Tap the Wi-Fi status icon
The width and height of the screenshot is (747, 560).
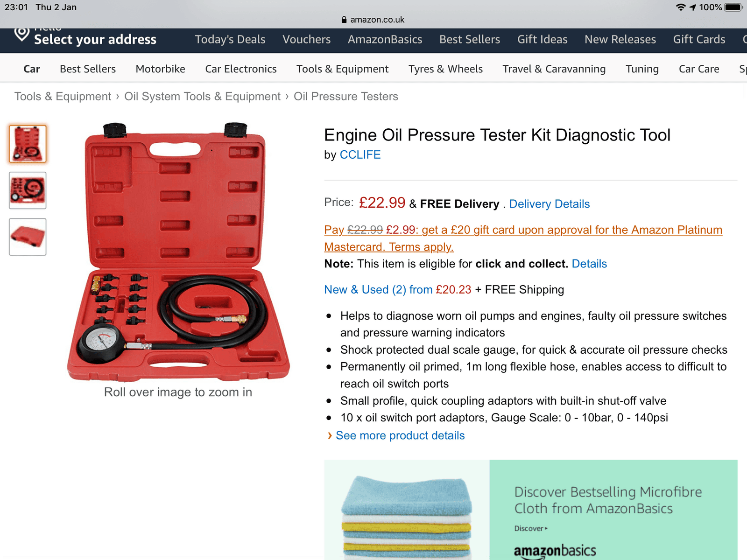[681, 7]
